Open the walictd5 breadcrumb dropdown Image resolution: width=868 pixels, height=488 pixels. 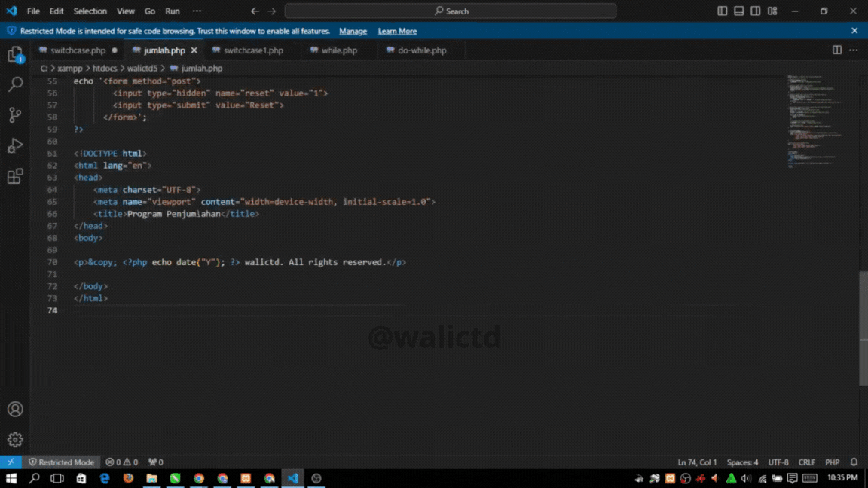(x=143, y=68)
